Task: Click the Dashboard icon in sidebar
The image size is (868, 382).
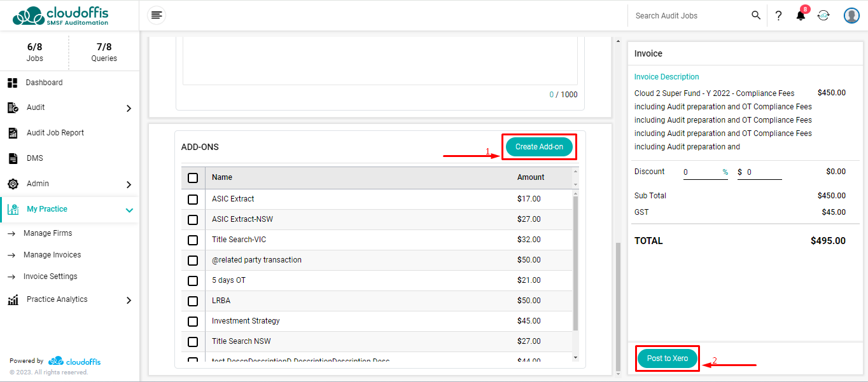Action: point(12,83)
